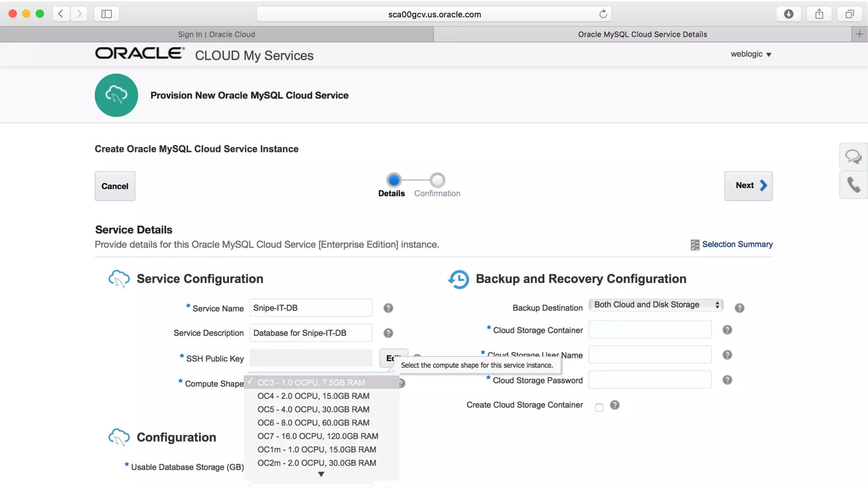The width and height of the screenshot is (868, 488).
Task: Open the weblogic user menu
Action: click(750, 54)
